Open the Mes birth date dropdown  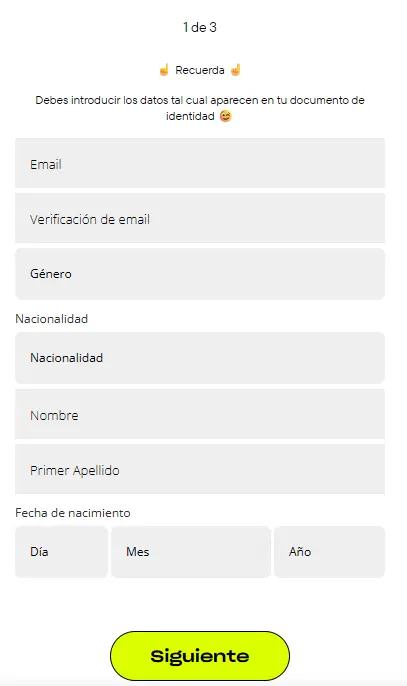(x=191, y=552)
